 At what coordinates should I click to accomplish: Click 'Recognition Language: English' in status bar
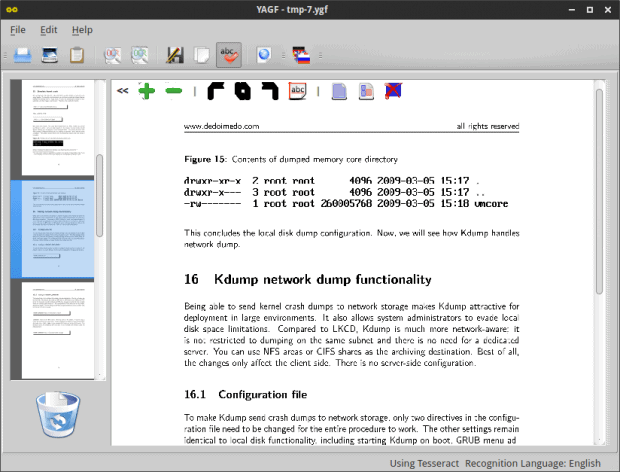pos(533,463)
